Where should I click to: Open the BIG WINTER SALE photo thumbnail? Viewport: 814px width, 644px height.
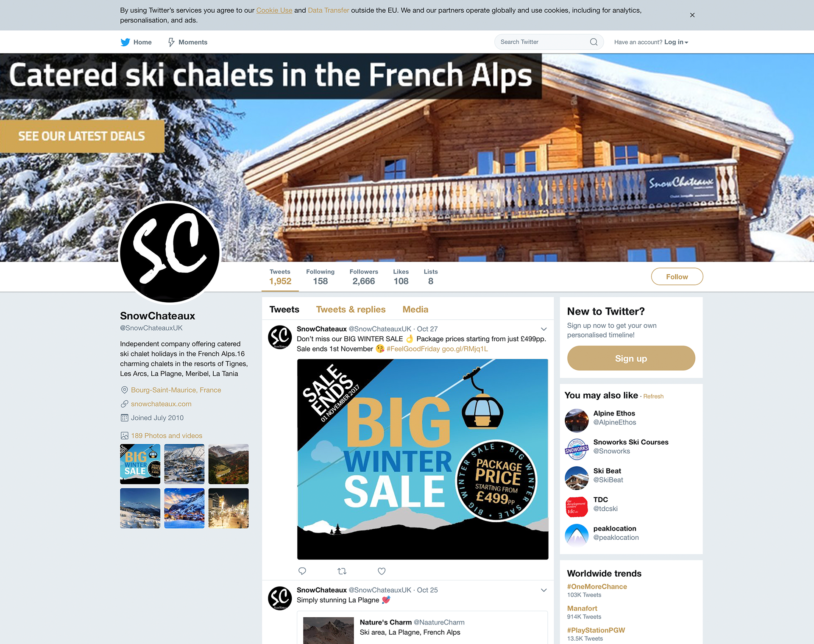(140, 464)
